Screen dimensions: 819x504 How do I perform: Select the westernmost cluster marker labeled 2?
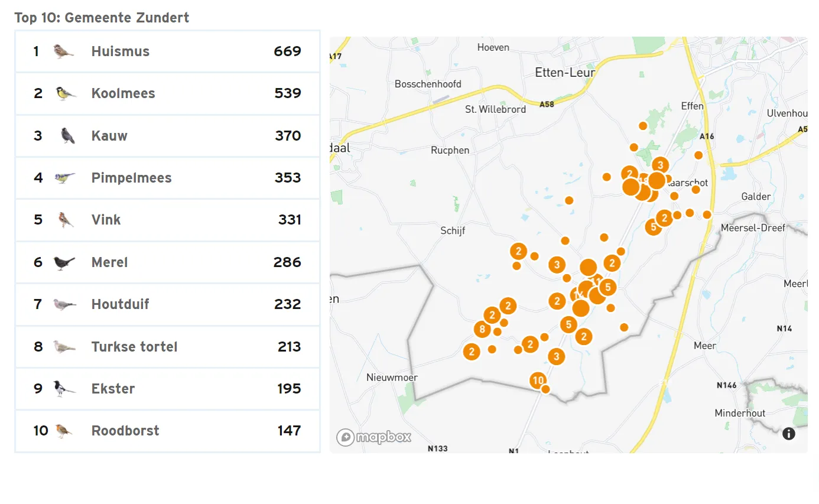click(x=472, y=352)
